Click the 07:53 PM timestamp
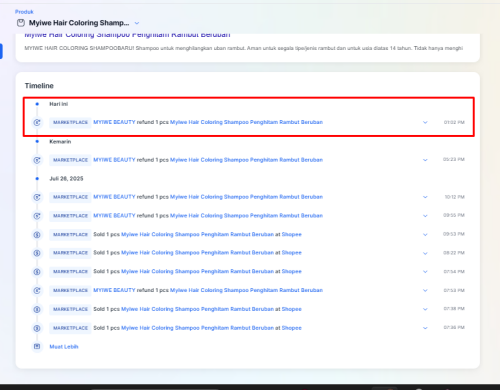The image size is (500, 390). [454, 290]
